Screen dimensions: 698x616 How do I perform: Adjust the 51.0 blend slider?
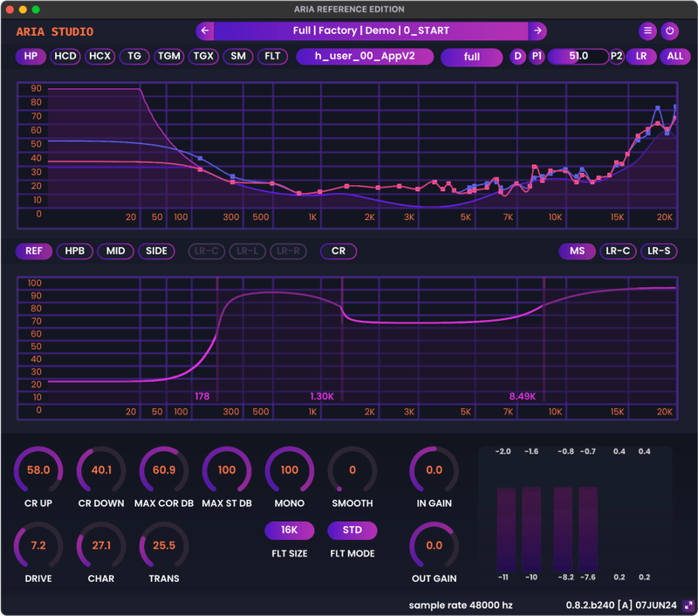pos(578,57)
